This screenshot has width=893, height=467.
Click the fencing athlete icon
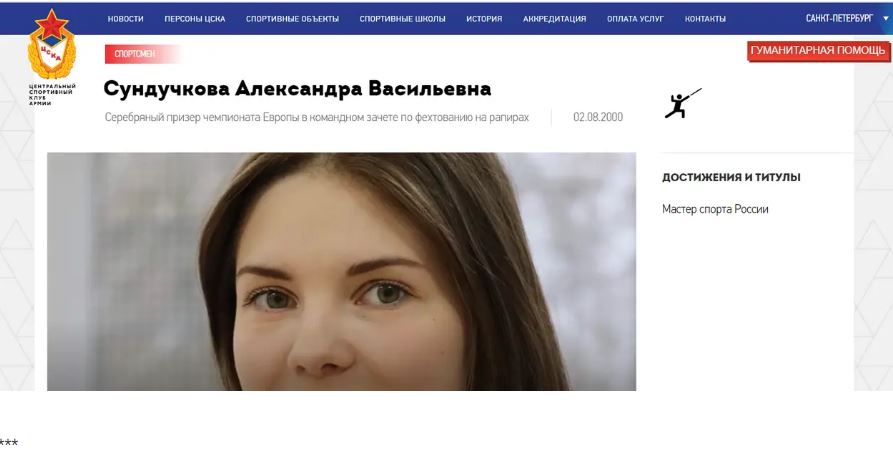click(x=683, y=103)
